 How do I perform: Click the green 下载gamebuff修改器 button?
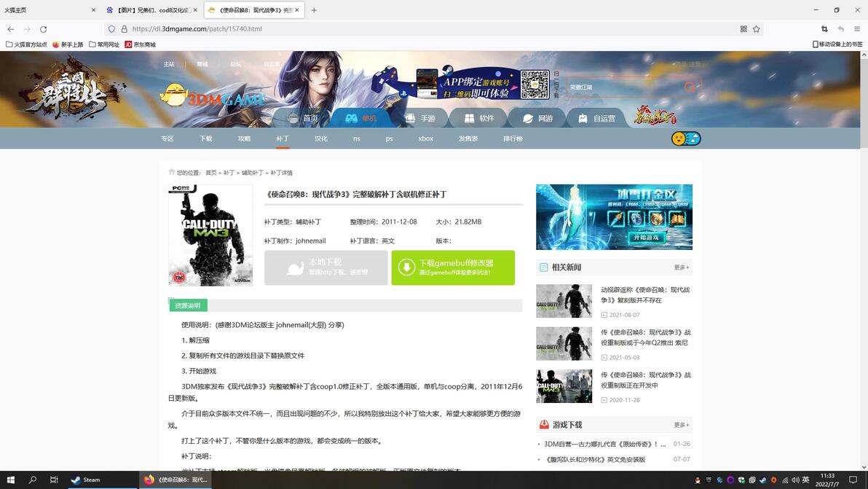click(453, 267)
